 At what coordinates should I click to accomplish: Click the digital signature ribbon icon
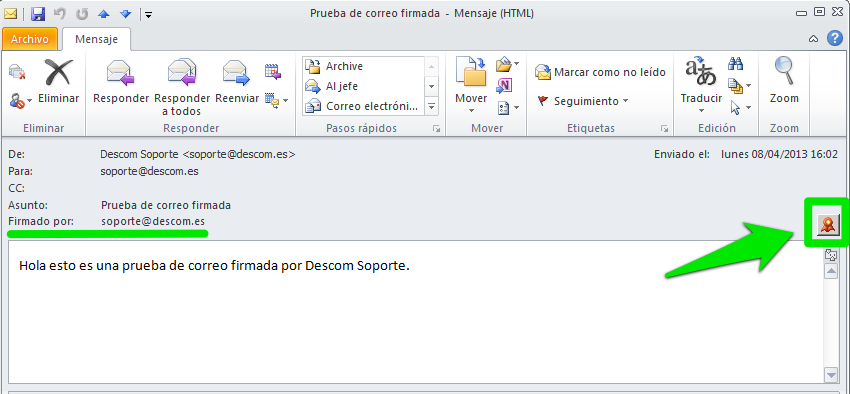[827, 224]
